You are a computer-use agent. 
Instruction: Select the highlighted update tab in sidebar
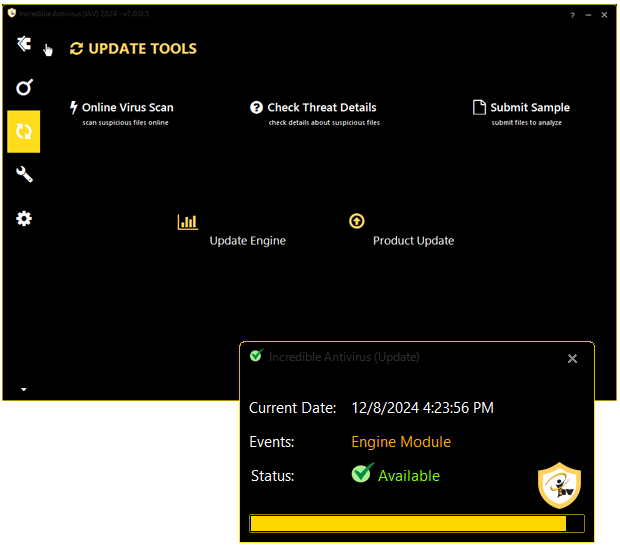coord(24,131)
